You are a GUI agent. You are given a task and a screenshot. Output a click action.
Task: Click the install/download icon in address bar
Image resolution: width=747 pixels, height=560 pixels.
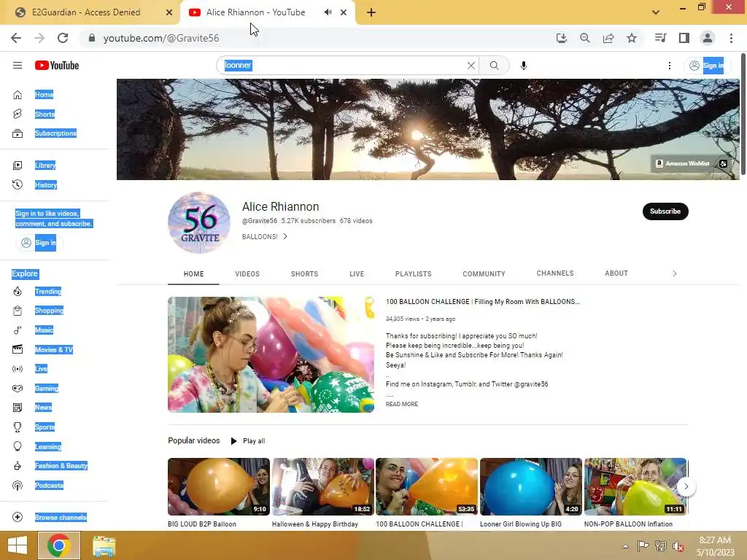tap(561, 38)
